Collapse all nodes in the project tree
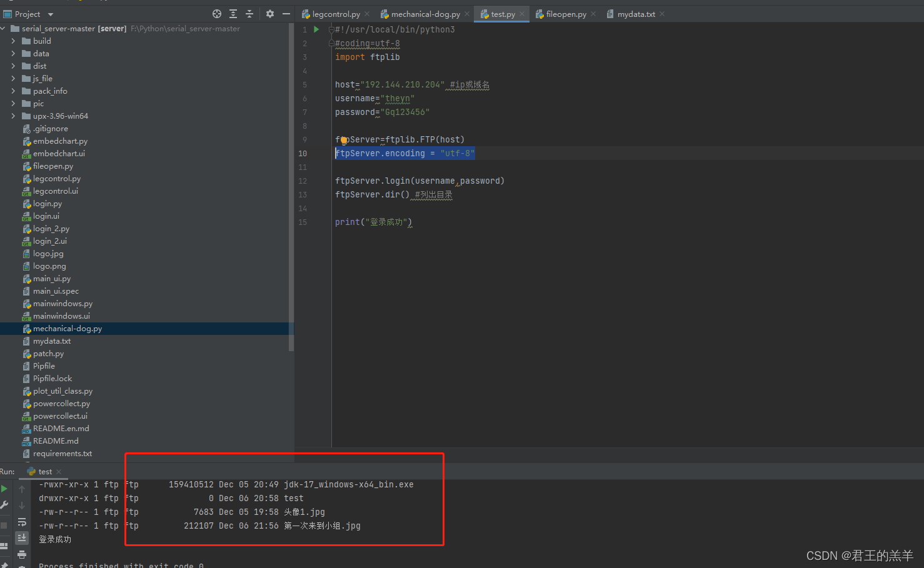Image resolution: width=924 pixels, height=568 pixels. click(x=249, y=13)
